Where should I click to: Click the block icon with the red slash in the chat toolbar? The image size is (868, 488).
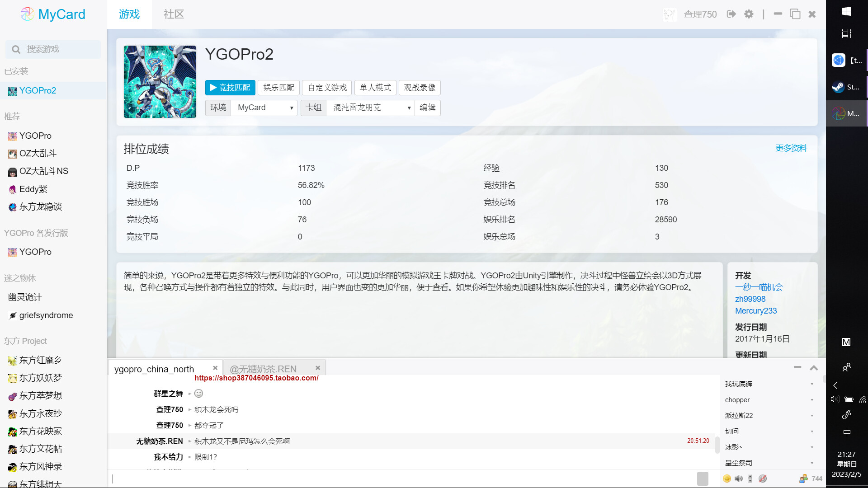[x=763, y=479]
